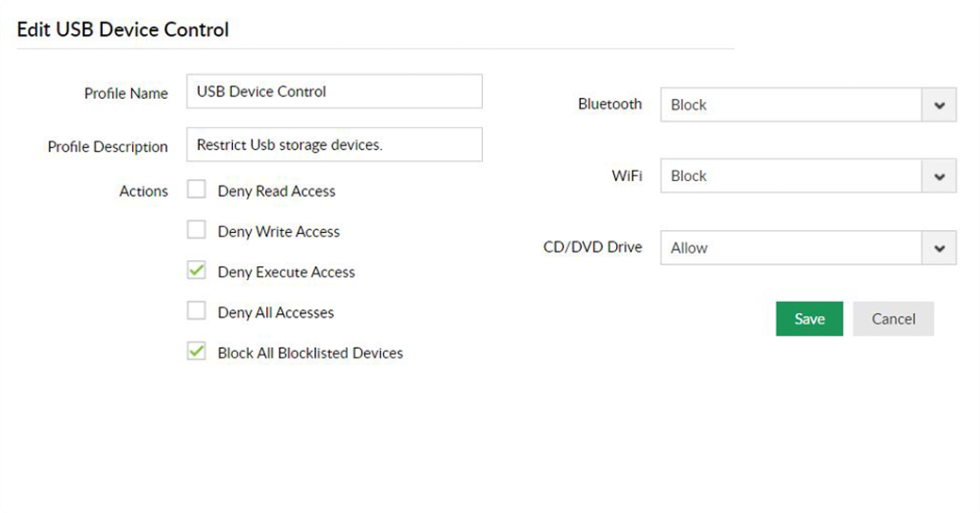Check the Deny All Accesses box
The width and height of the screenshot is (980, 513).
(196, 311)
